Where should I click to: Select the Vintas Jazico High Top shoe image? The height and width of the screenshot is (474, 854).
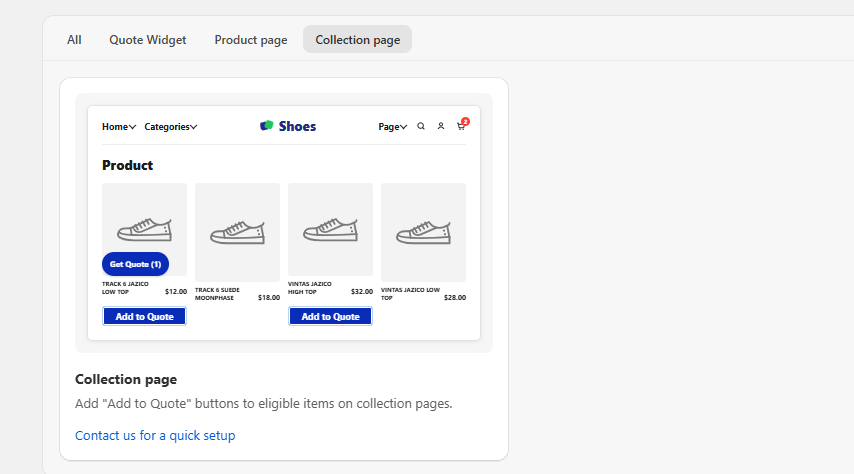(x=331, y=230)
